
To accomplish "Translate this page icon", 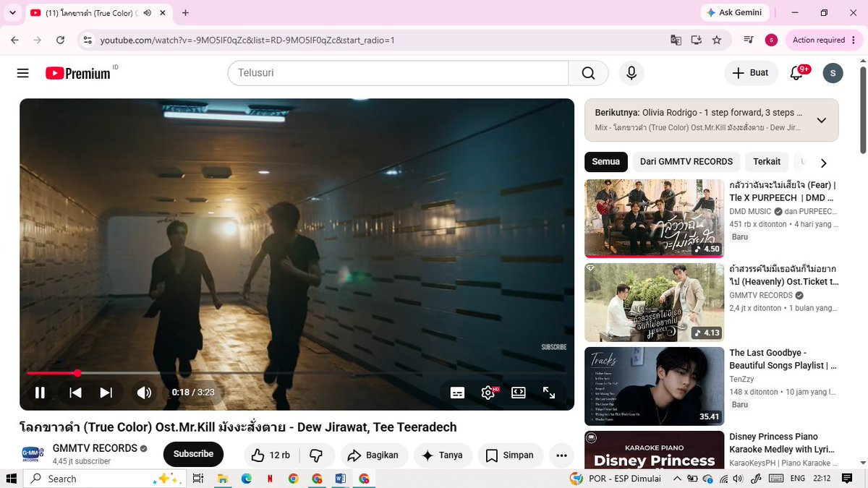I will [x=676, y=40].
